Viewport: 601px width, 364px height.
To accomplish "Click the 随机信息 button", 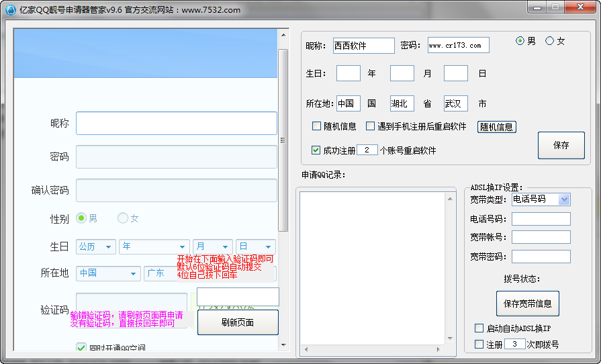I will pos(497,127).
